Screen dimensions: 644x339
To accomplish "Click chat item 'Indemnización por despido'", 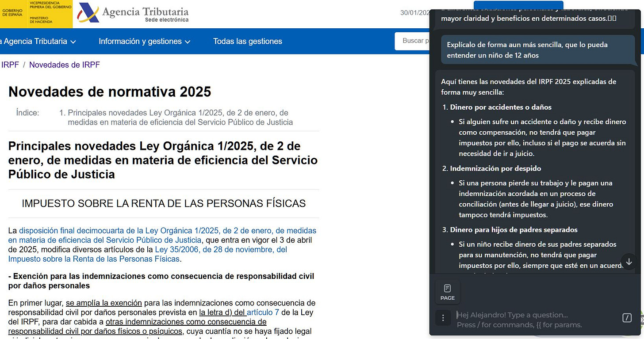I will [x=495, y=168].
